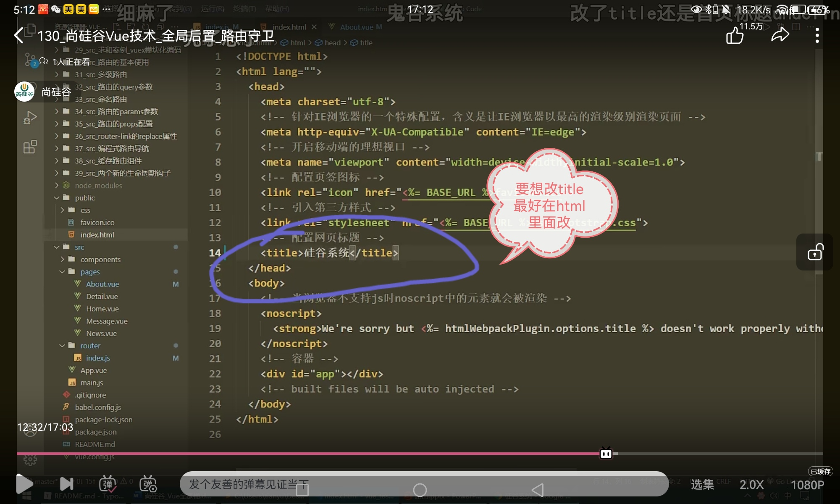Toggle danmaku comments on or off
Screen dimensions: 840x504
pyautogui.click(x=108, y=484)
